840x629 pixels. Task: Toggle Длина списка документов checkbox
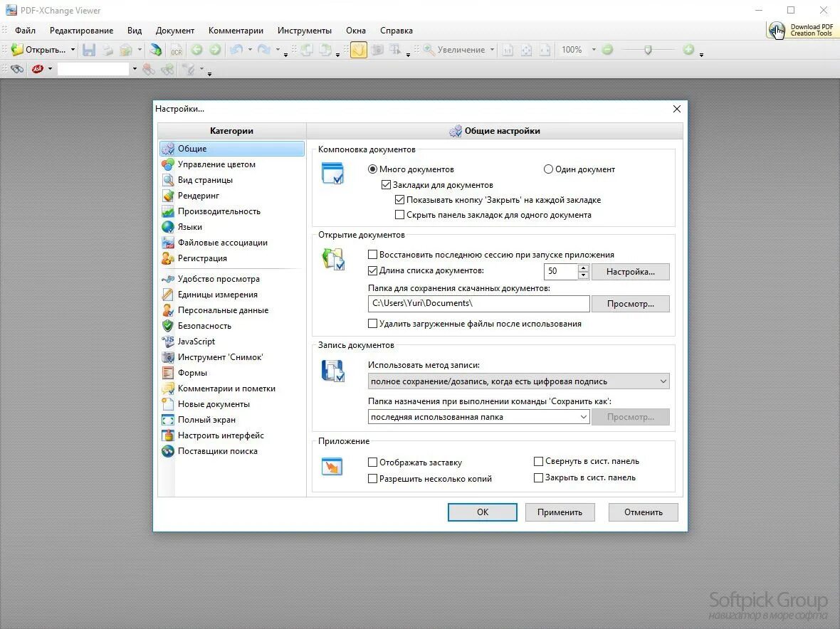point(372,271)
